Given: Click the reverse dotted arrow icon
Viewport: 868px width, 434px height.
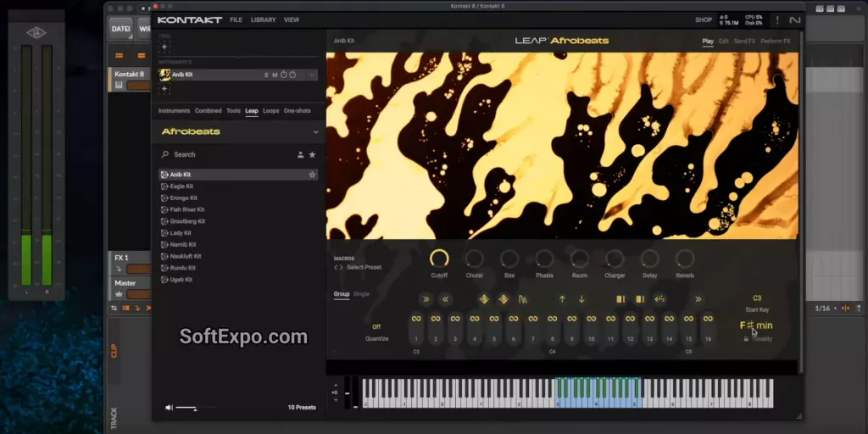Looking at the screenshot, I should pos(659,299).
